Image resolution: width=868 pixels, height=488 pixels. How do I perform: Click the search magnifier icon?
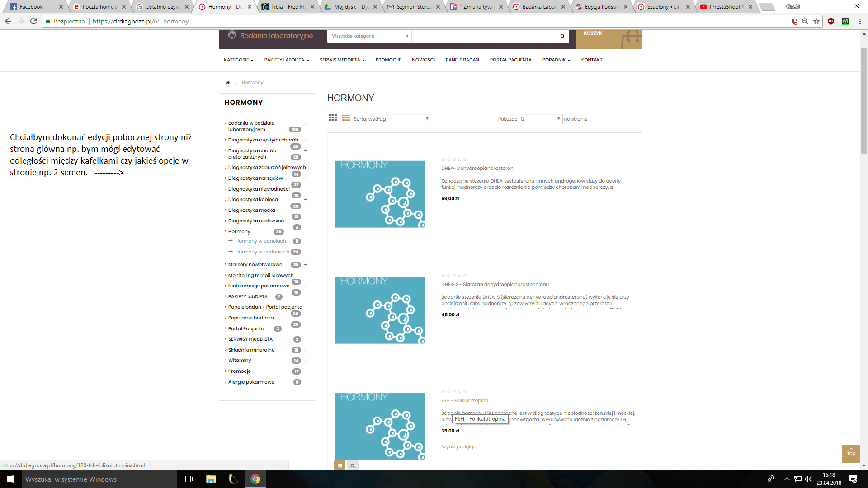pyautogui.click(x=562, y=36)
